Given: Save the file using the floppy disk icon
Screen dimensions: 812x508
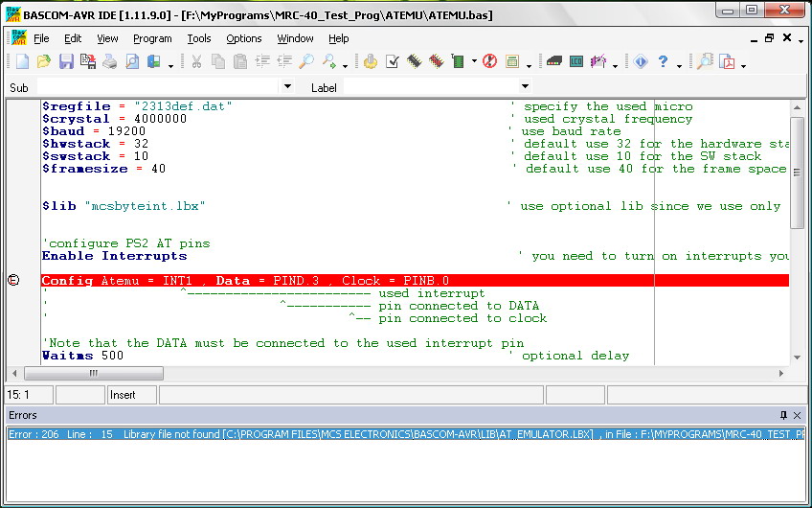Looking at the screenshot, I should [66, 62].
